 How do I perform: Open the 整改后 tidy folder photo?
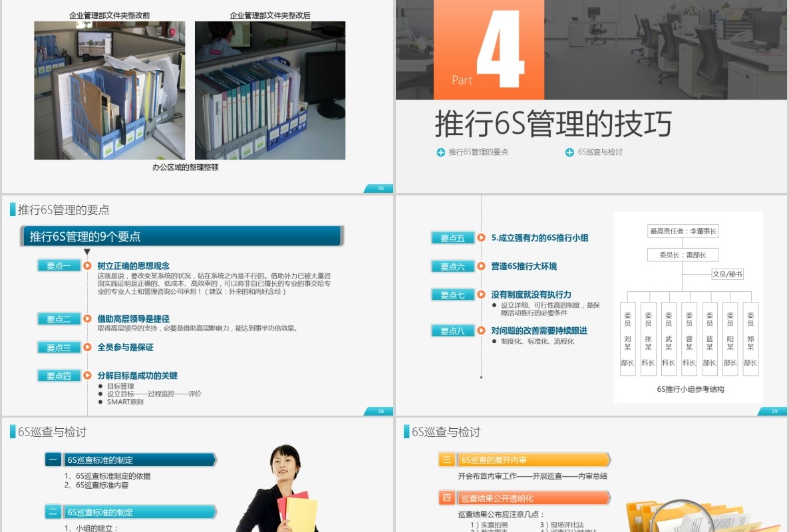click(x=270, y=90)
